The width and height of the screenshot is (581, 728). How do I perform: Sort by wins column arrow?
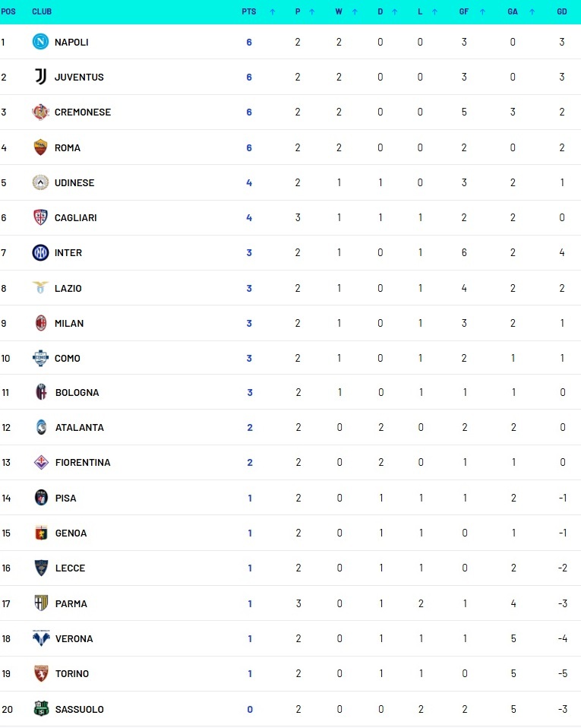[355, 11]
